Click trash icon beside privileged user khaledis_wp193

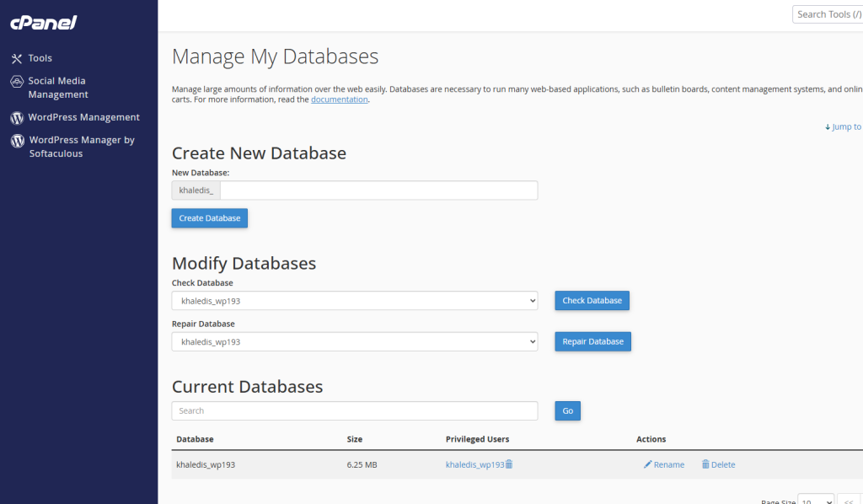click(x=509, y=464)
